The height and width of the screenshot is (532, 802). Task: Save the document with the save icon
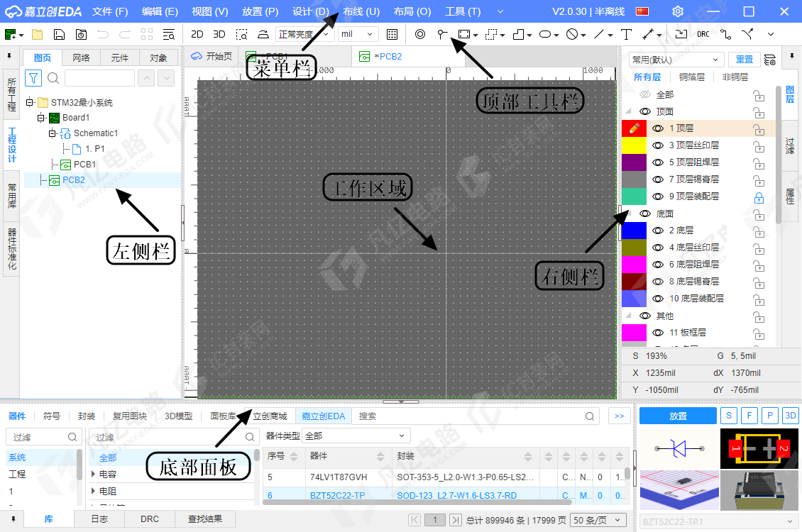(60, 34)
